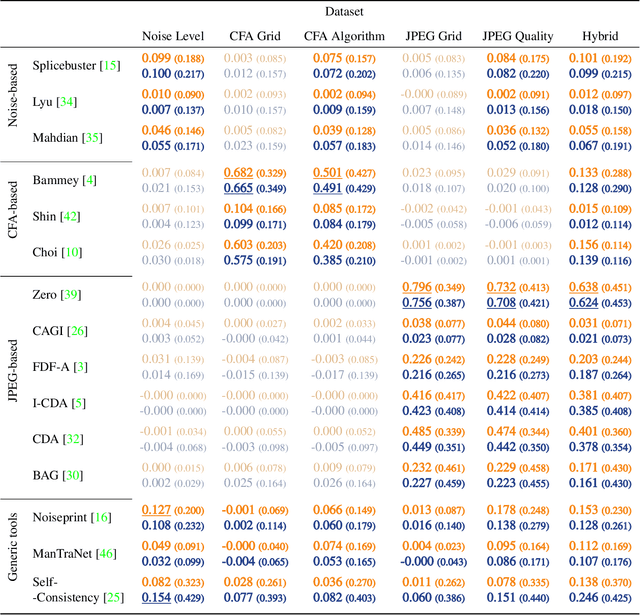
Task: Click the Noiseprint method name
Action: pyautogui.click(x=60, y=517)
